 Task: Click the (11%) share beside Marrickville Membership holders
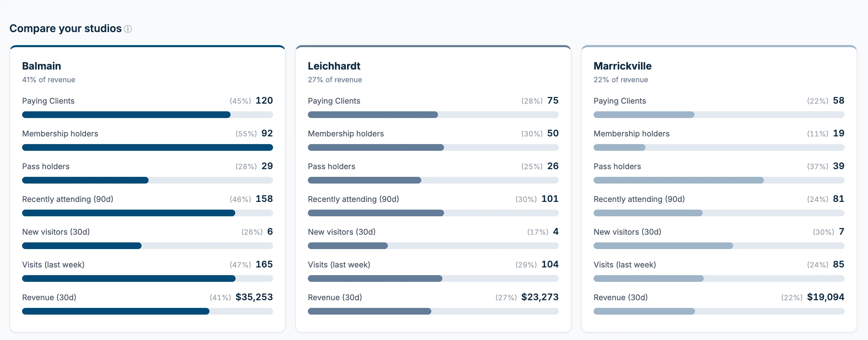(817, 134)
